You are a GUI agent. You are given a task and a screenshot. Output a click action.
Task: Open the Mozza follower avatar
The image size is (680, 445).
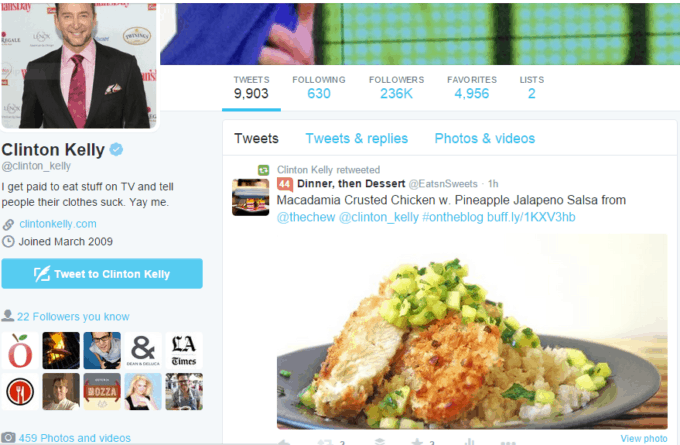(102, 392)
